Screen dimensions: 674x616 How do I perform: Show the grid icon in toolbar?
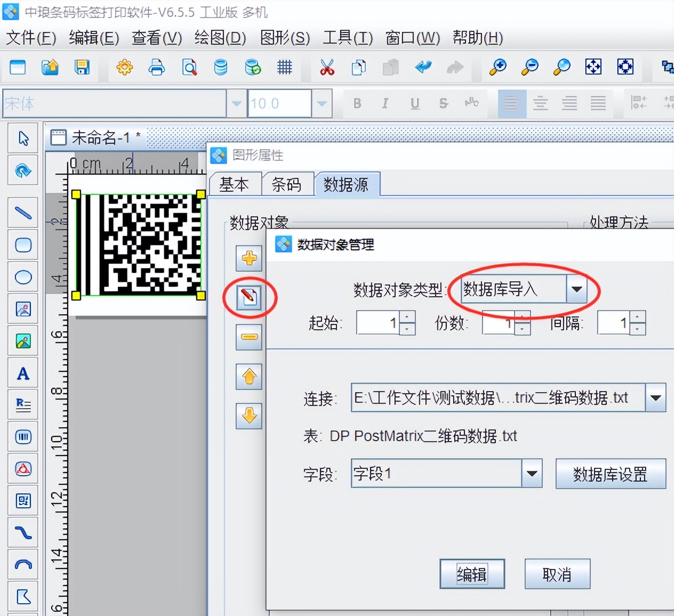pos(285,67)
